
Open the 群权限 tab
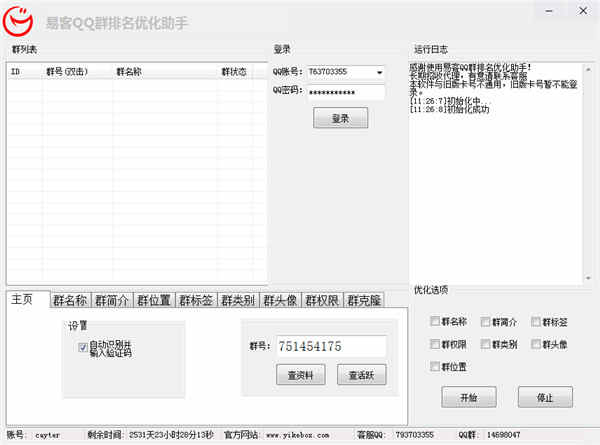[x=322, y=300]
